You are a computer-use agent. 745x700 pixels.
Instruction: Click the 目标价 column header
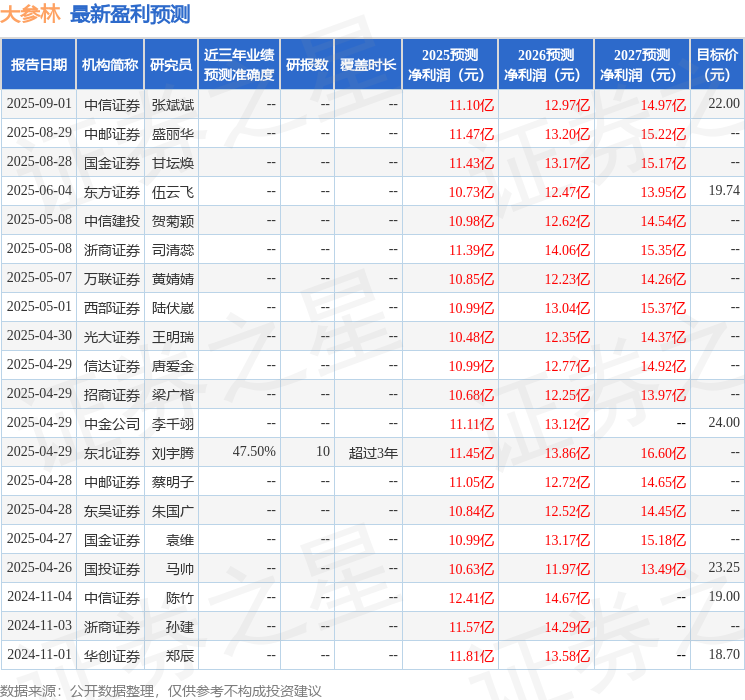[717, 65]
